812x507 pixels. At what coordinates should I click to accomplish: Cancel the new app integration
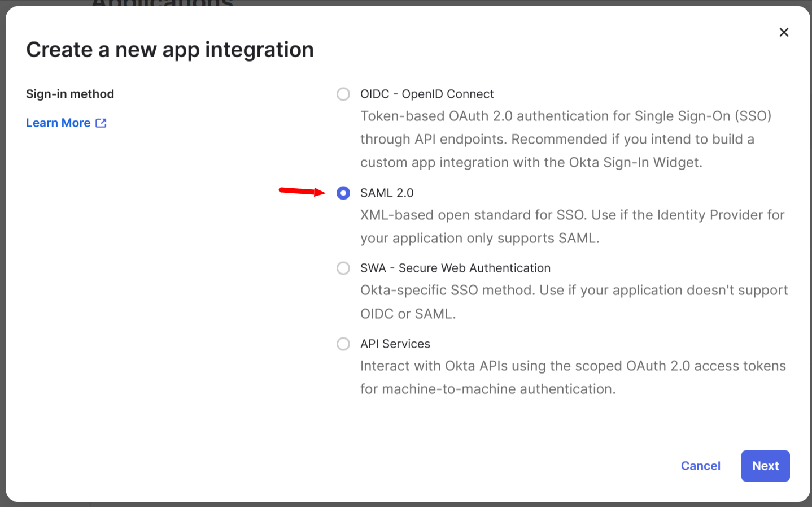(700, 466)
